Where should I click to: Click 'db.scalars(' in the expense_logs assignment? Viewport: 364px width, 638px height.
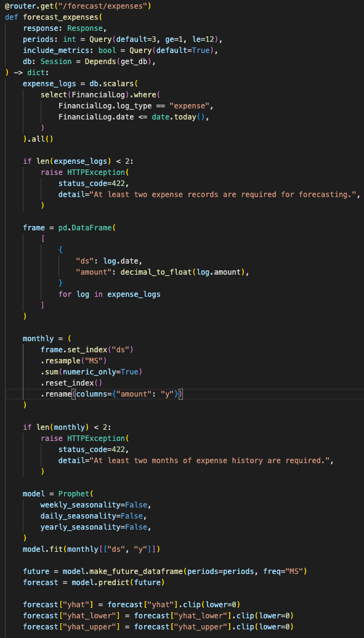click(114, 83)
